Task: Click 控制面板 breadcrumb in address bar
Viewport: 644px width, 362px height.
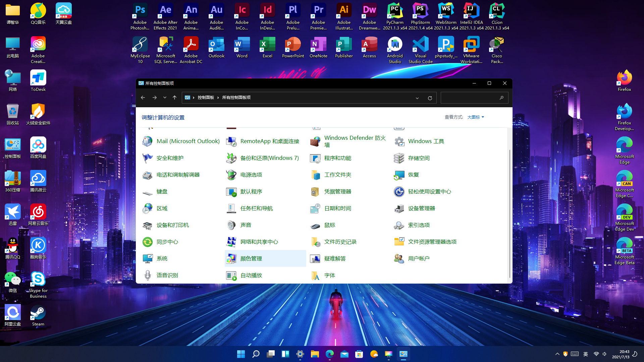Action: pyautogui.click(x=206, y=98)
